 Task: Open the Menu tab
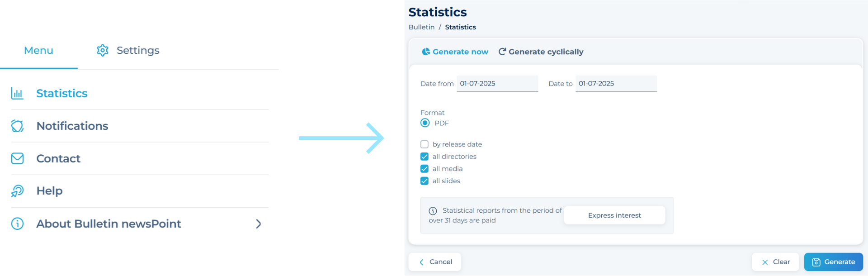(38, 50)
